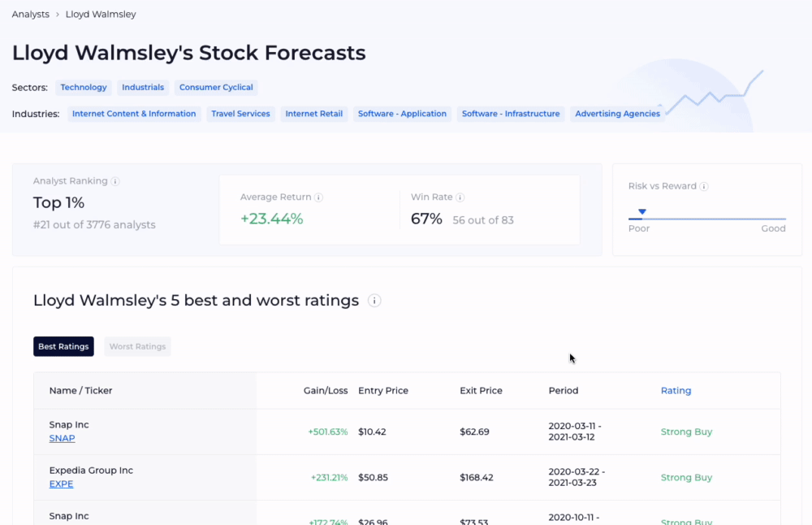Click info icon beside Average Return
This screenshot has height=525, width=812.
(318, 197)
